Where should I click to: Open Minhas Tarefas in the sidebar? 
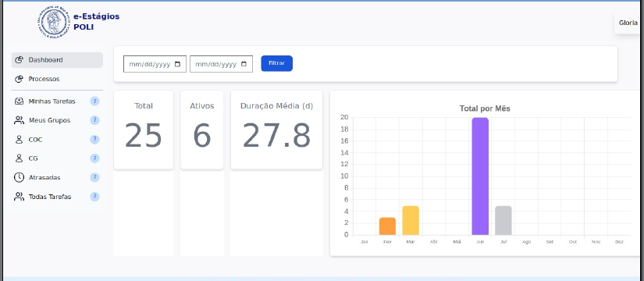(x=57, y=101)
